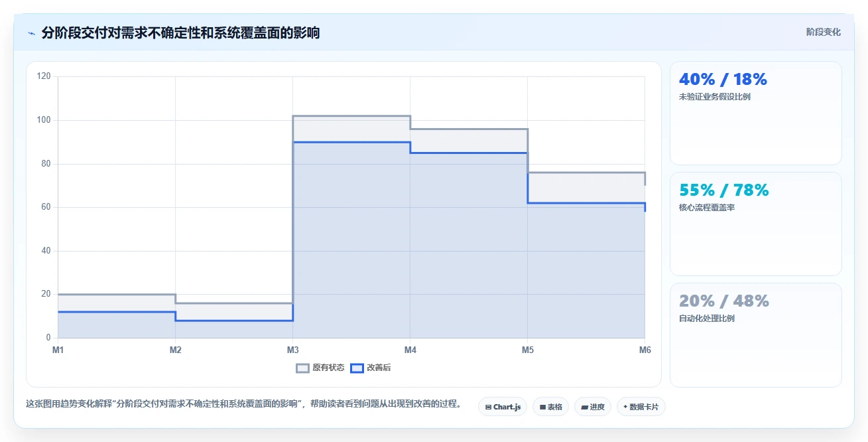This screenshot has height=442, width=868.
Task: Click the blue 改善后 legend swatch
Action: coord(357,368)
